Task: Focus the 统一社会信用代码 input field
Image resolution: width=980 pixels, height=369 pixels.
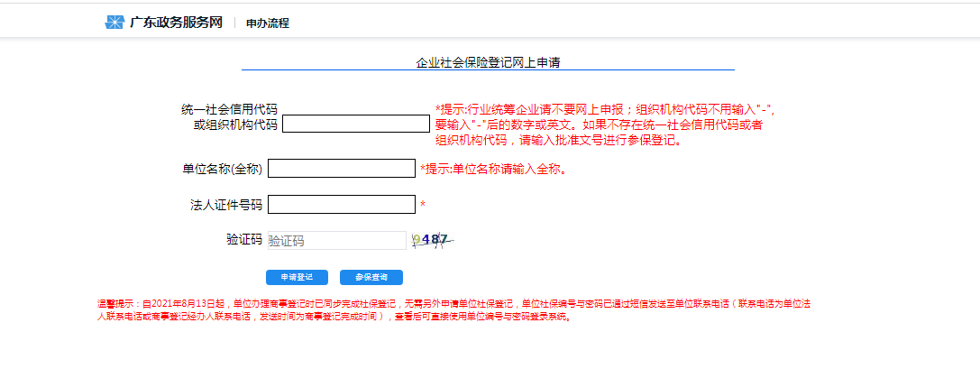Action: pos(356,124)
